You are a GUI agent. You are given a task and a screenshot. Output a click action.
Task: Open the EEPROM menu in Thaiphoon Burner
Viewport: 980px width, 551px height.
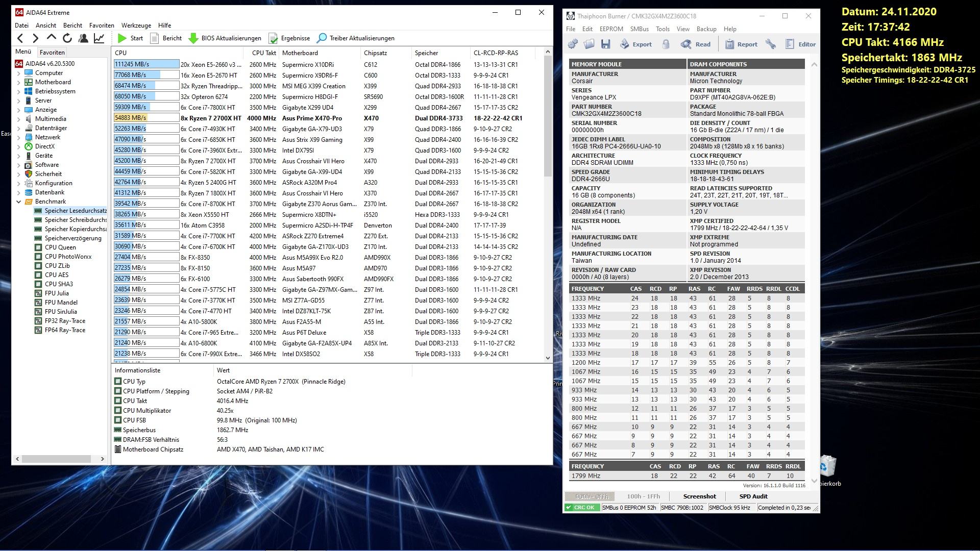coord(611,29)
